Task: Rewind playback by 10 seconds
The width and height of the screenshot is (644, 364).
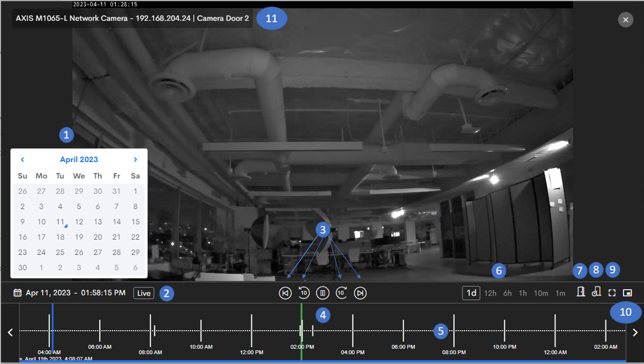Action: 304,293
